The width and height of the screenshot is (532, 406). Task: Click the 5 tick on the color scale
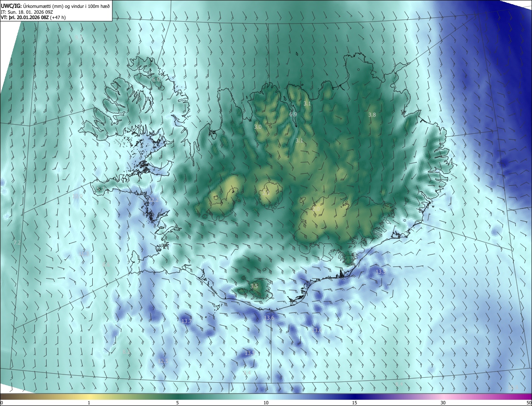pyautogui.click(x=177, y=403)
